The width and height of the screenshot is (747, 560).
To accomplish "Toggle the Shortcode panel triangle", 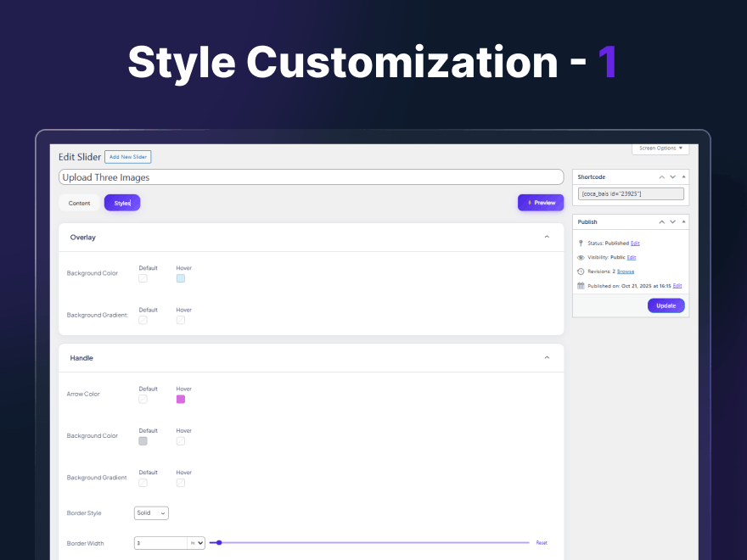I will [x=682, y=176].
